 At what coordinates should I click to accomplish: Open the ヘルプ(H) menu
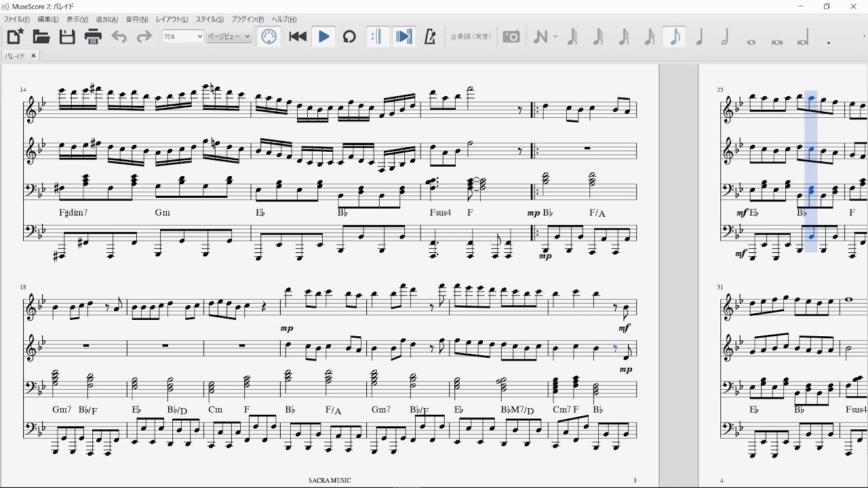284,20
